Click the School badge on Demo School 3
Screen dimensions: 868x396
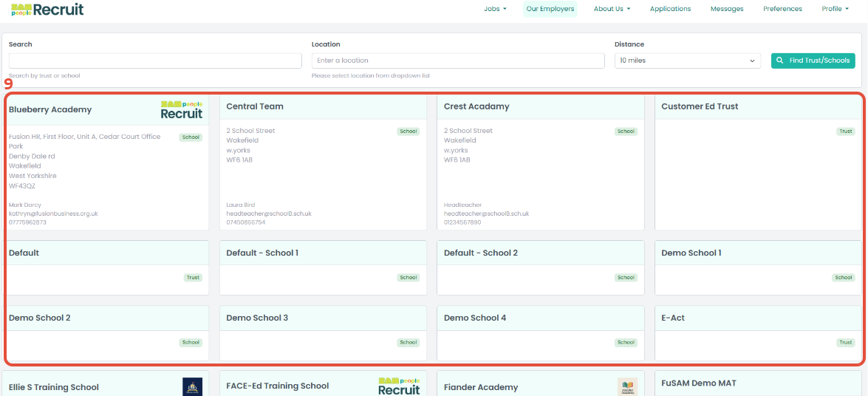[x=409, y=342]
